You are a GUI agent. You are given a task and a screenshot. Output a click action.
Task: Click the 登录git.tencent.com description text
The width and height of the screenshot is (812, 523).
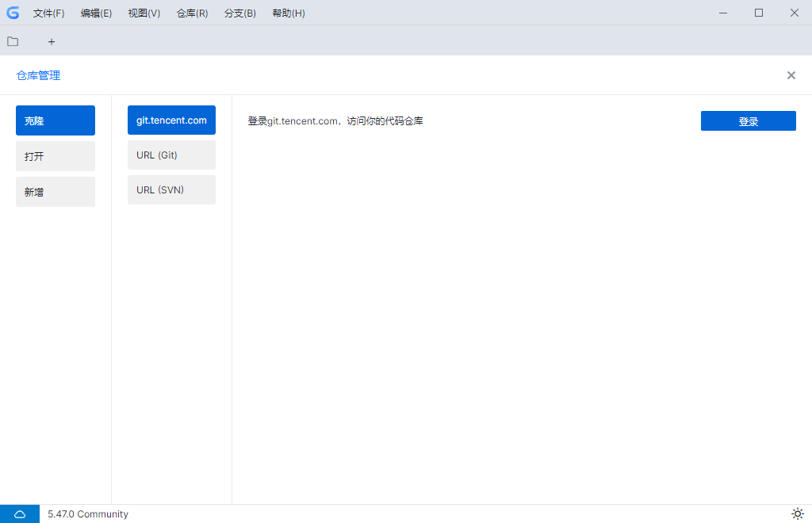(335, 121)
